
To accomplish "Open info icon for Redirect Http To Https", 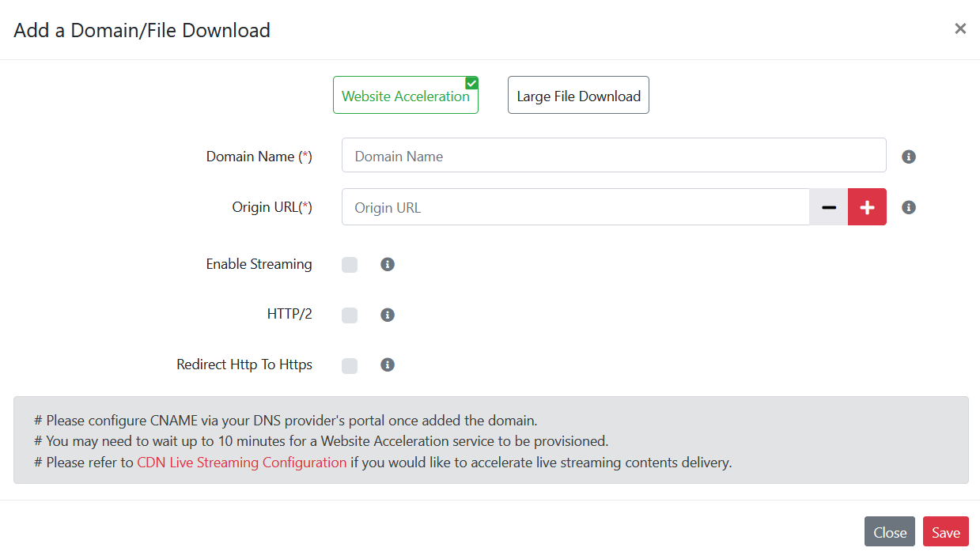I will coord(388,364).
